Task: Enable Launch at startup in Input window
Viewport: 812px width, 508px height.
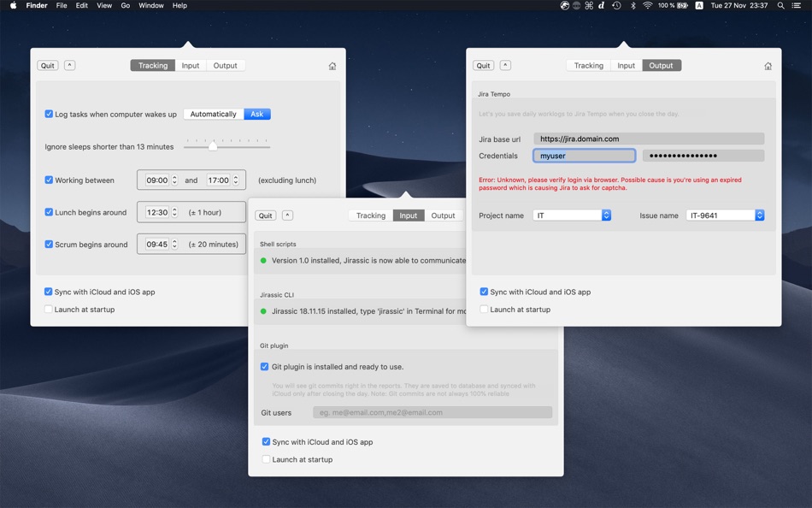Action: pos(266,459)
